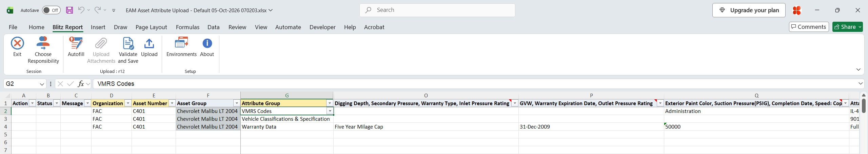
Task: Open the Message column filter
Action: pyautogui.click(x=87, y=103)
